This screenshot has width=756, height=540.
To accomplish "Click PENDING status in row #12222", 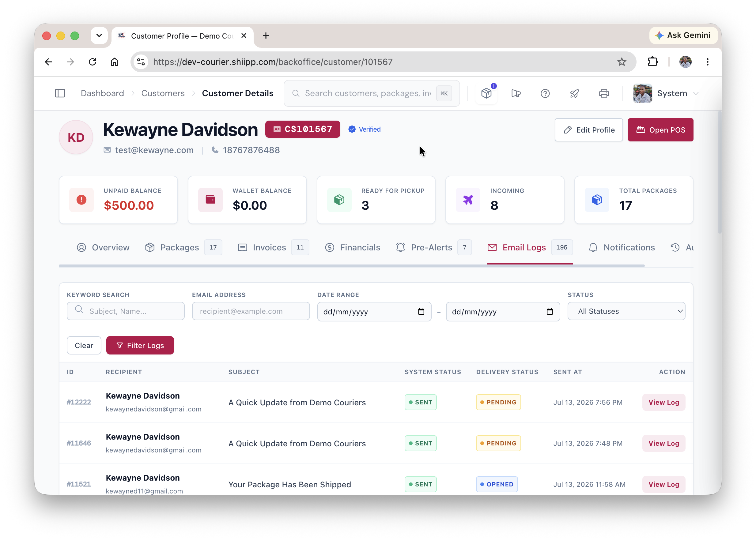I will 498,402.
